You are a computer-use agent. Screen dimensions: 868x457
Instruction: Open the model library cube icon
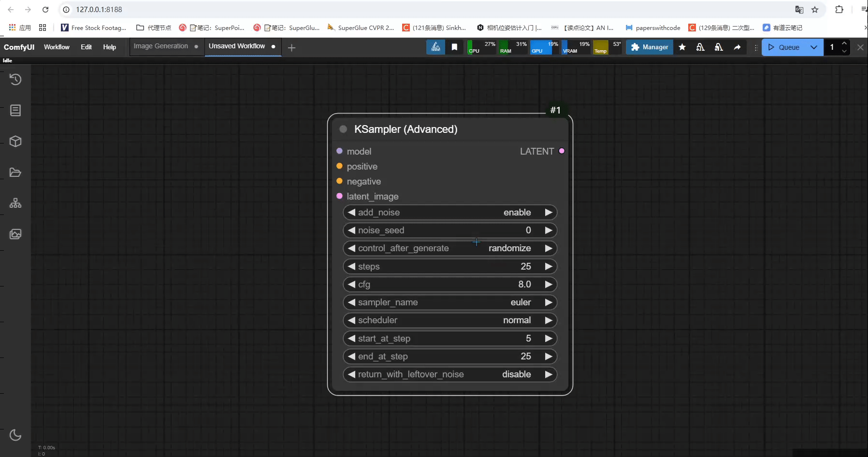pyautogui.click(x=15, y=142)
